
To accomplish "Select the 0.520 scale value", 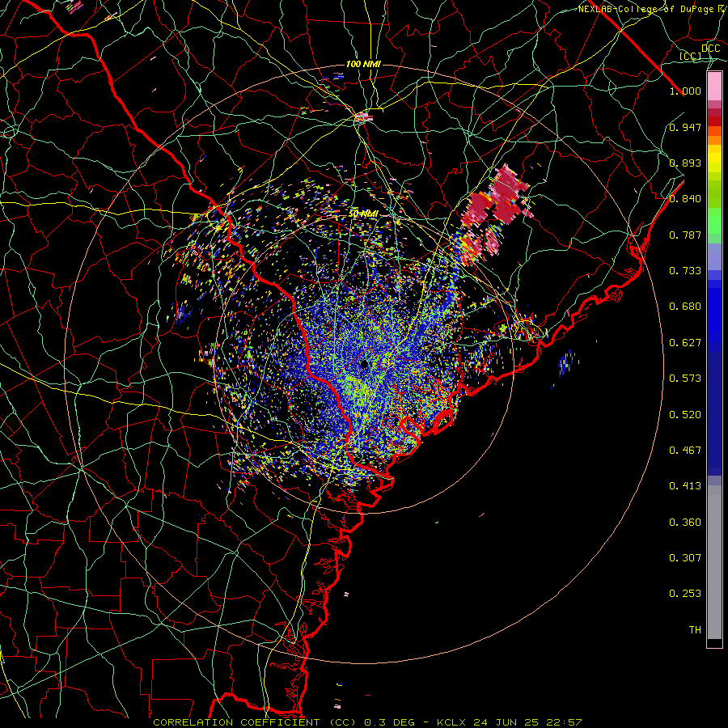I will click(685, 415).
